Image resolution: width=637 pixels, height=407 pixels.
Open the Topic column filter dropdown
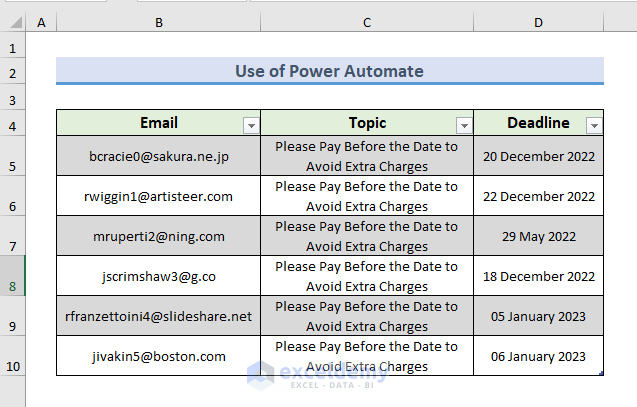[x=464, y=126]
